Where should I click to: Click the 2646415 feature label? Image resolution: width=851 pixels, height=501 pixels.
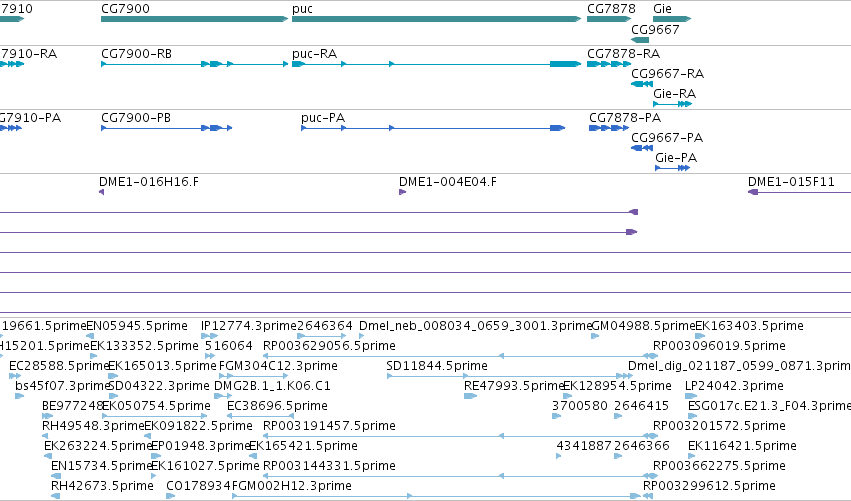(x=642, y=406)
